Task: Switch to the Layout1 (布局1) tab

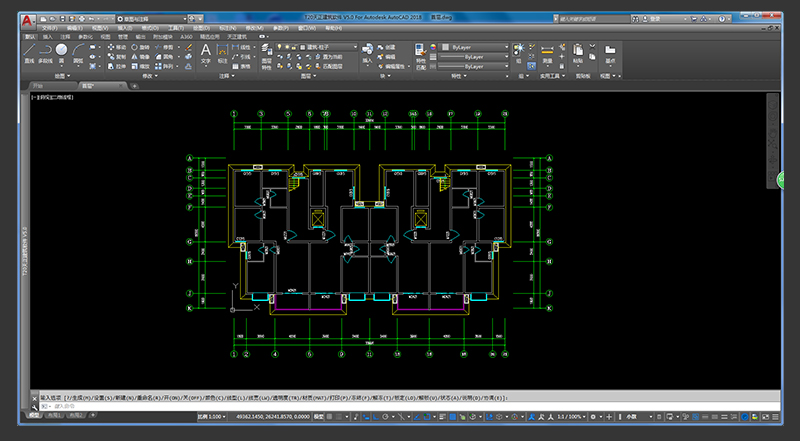Action: 54,415
